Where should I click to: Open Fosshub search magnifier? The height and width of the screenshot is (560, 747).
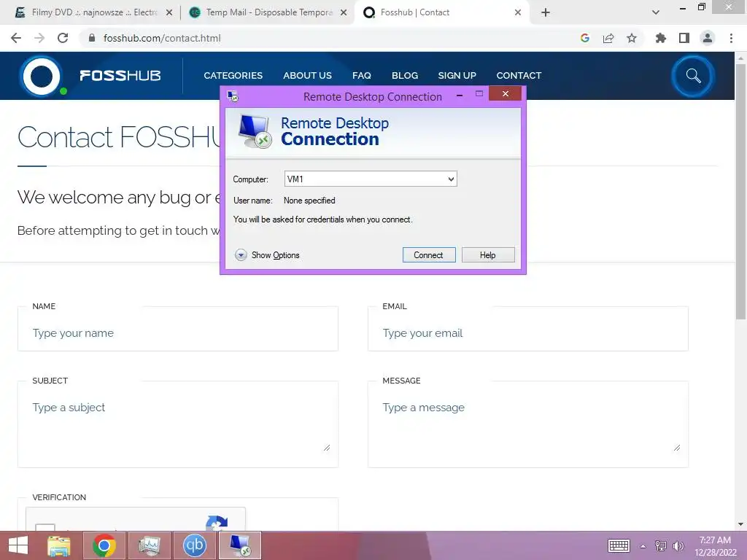tap(693, 76)
